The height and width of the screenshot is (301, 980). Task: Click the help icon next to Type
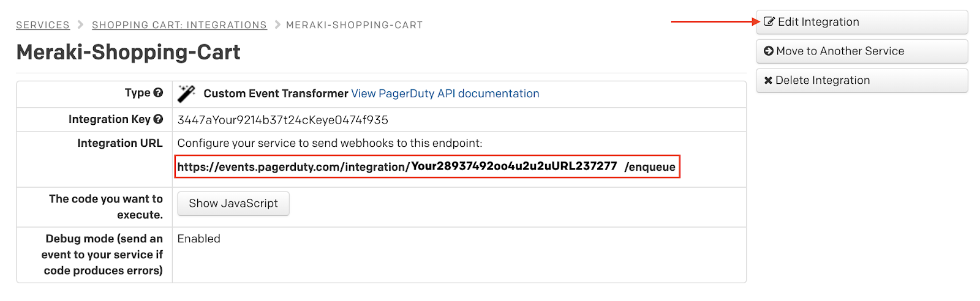(158, 93)
